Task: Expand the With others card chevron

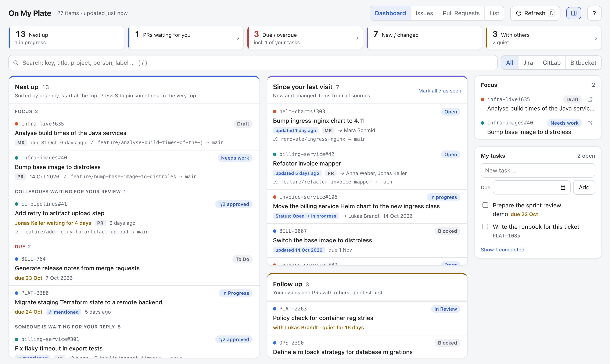Action: pyautogui.click(x=596, y=38)
